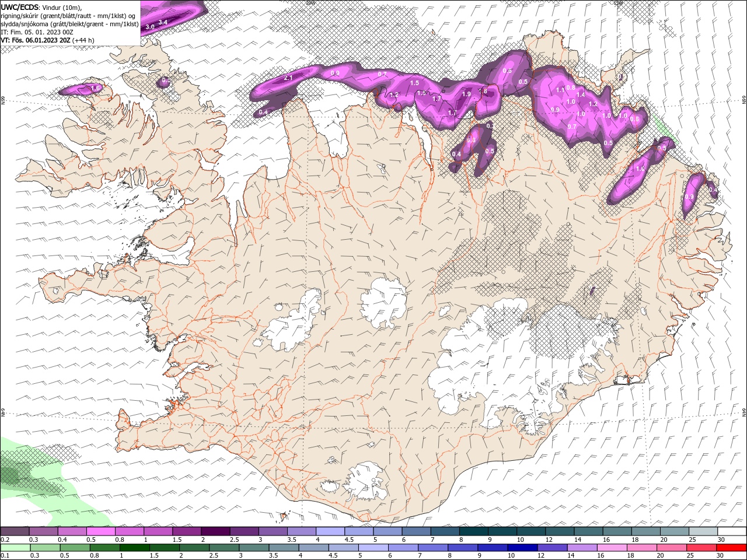Select the 20 swatch in the lower legend row
The width and height of the screenshot is (747, 560).
coord(672,548)
